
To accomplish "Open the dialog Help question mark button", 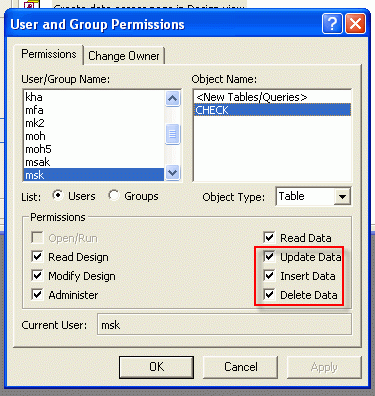I will tap(332, 24).
